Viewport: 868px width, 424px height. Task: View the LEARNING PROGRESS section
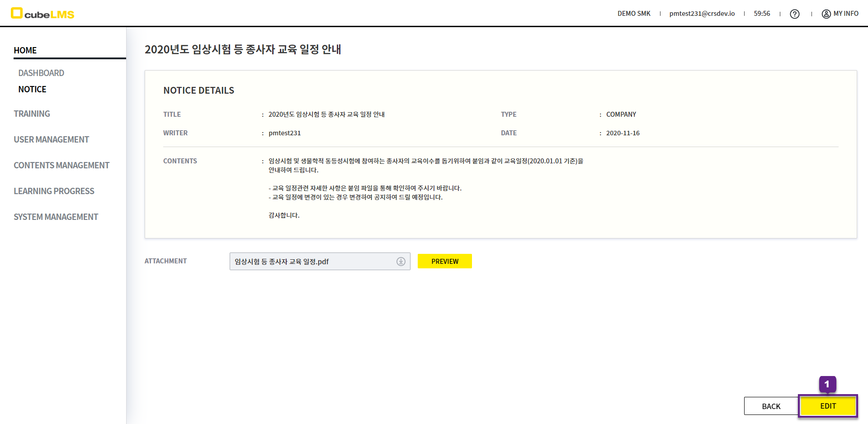[x=54, y=191]
